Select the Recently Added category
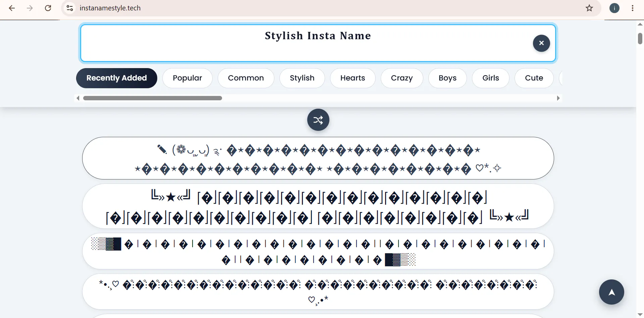644x318 pixels. [117, 78]
